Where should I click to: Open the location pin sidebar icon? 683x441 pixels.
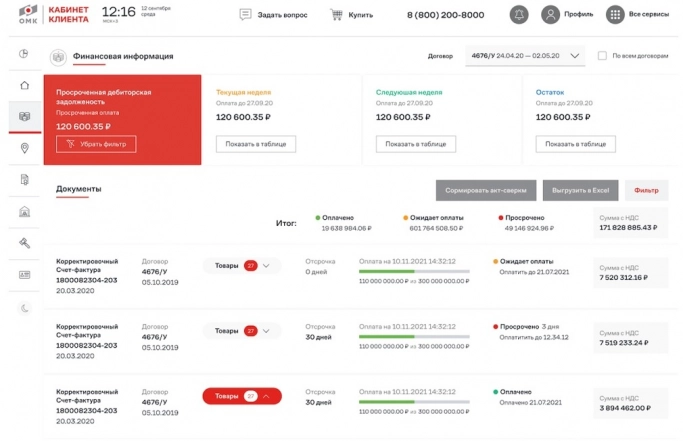[x=24, y=148]
